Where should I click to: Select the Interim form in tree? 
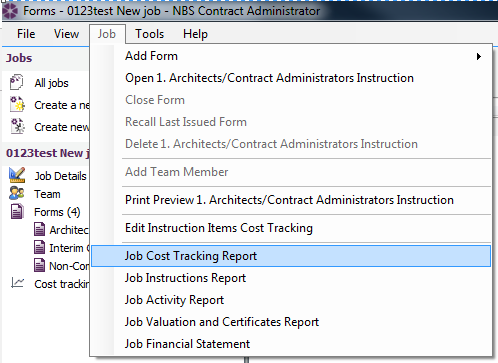(69, 248)
